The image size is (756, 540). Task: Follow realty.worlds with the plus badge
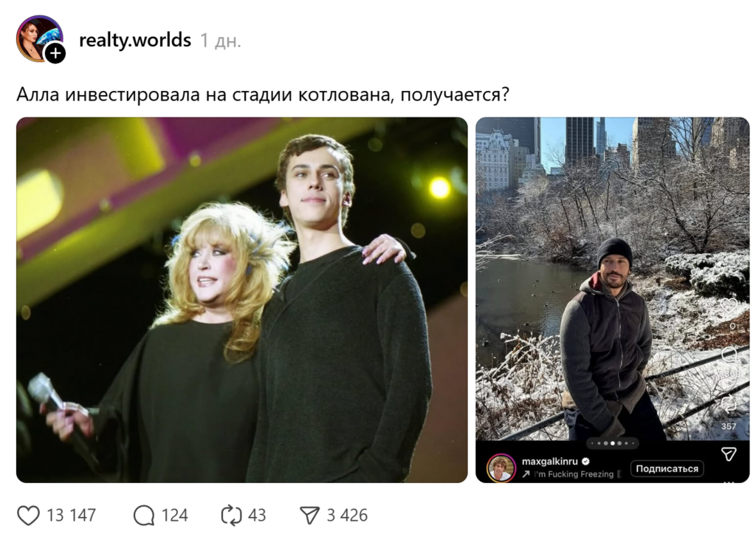(55, 53)
